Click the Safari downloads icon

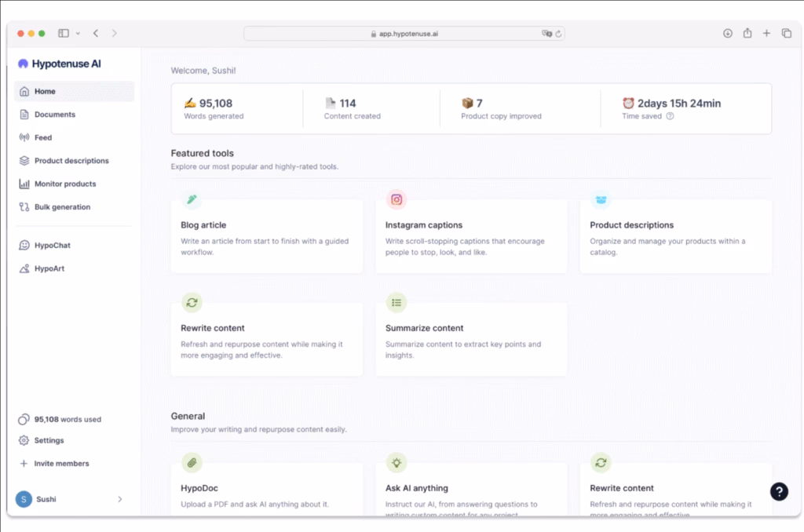727,33
